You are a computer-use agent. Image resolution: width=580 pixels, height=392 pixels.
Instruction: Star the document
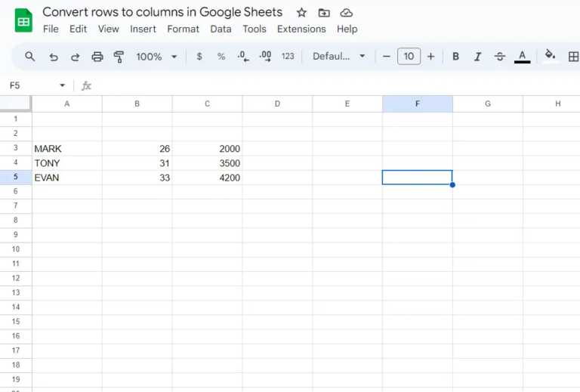tap(301, 13)
